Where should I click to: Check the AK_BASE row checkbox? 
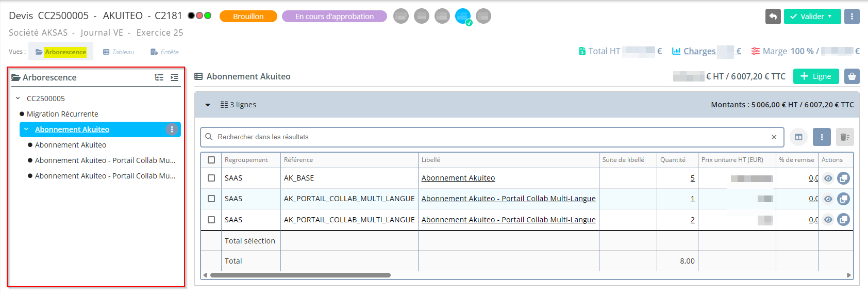tap(211, 178)
